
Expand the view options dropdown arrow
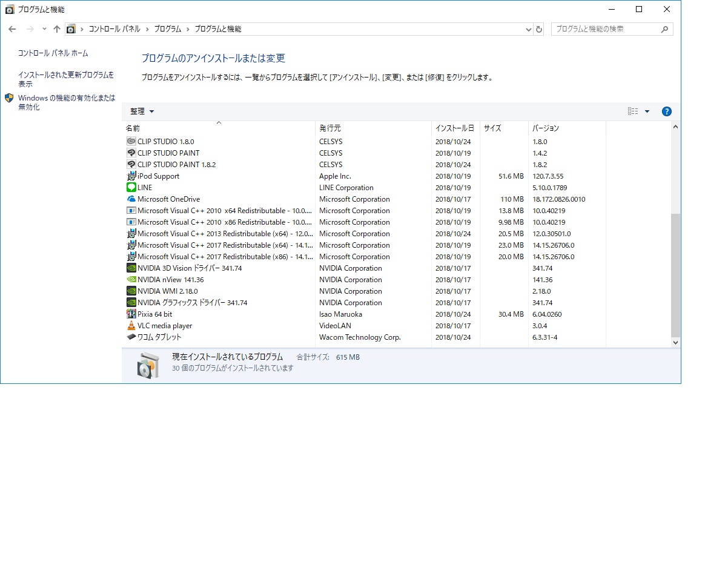point(647,111)
